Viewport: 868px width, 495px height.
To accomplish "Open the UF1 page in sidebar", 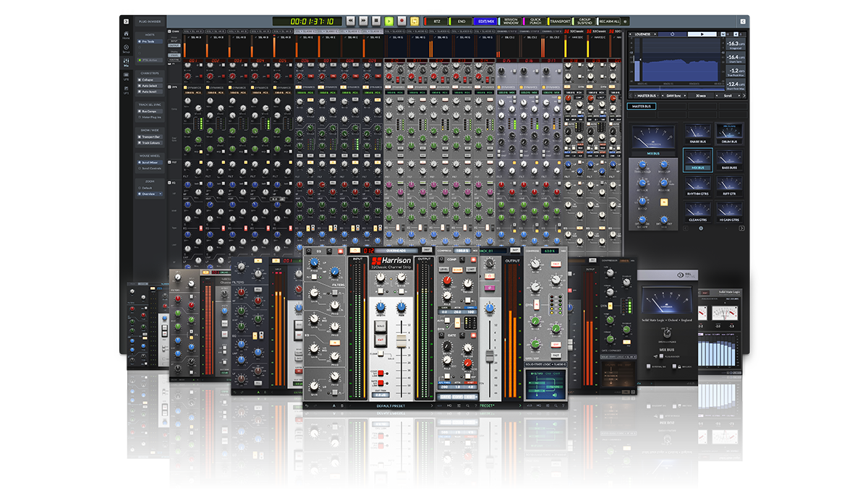I will pos(126,90).
